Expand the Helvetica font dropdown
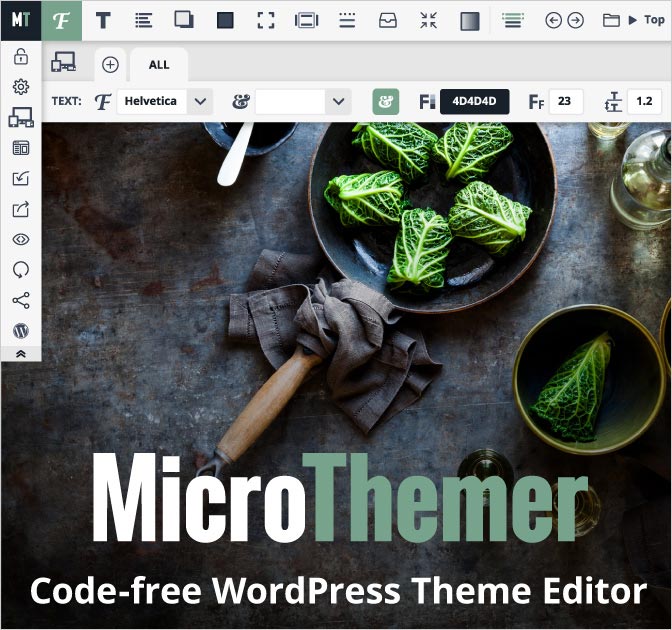The image size is (672, 630). 200,102
